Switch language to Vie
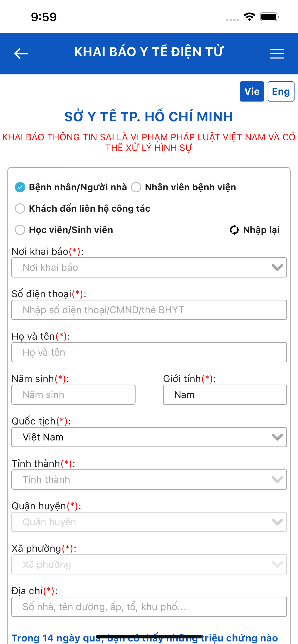The height and width of the screenshot is (644, 298). tap(252, 91)
